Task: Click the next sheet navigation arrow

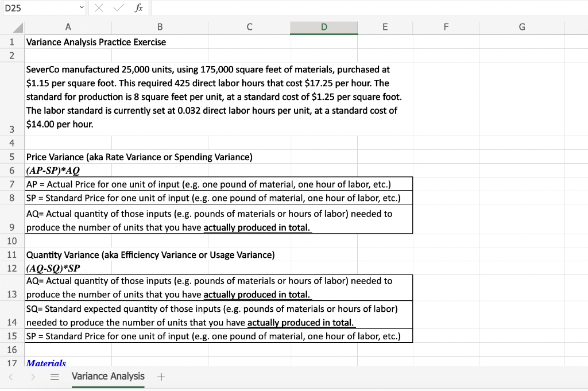Action: [x=32, y=377]
